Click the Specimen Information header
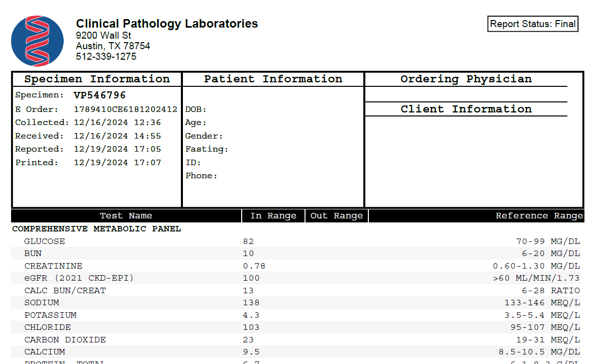 tap(97, 79)
